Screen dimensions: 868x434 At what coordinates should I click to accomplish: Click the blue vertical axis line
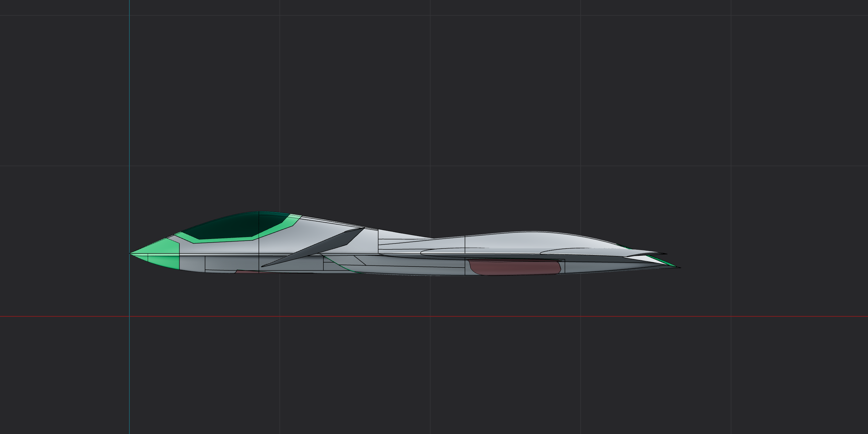pos(130,135)
